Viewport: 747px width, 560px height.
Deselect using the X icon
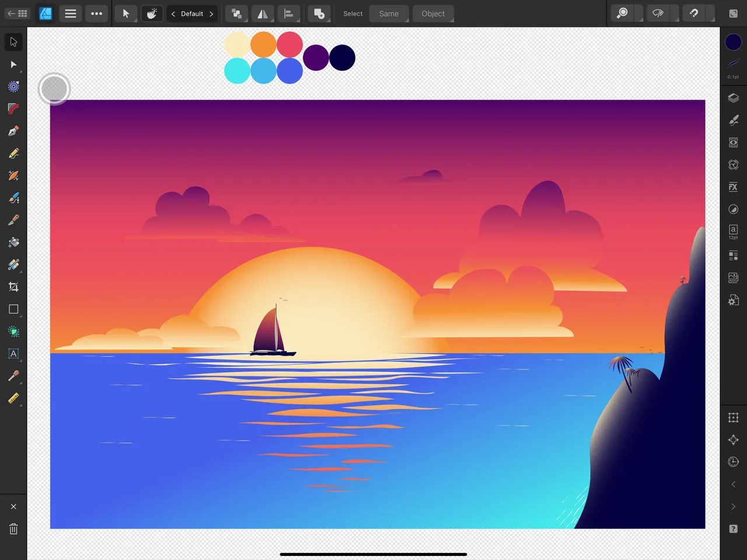13,507
